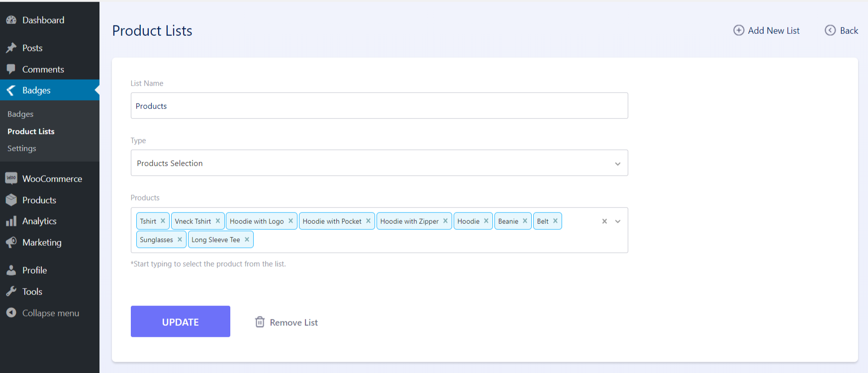Remove the Hoodie with Pocket tag

click(x=368, y=221)
